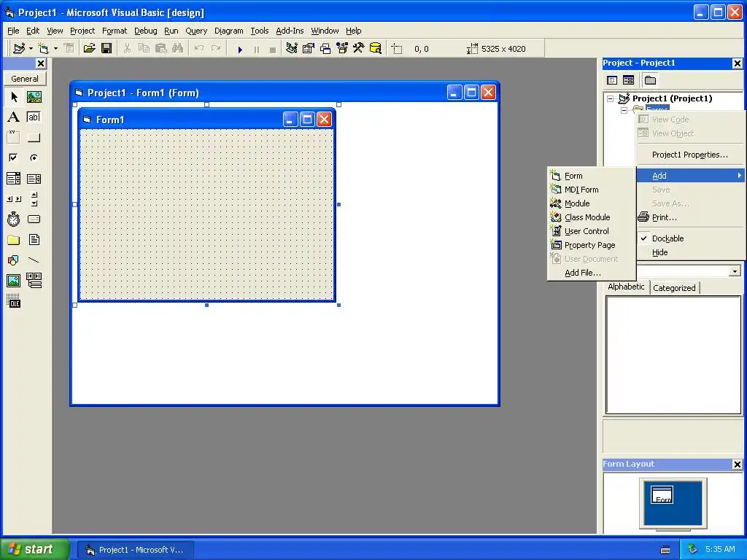Open Data View window from toolbar

(376, 49)
